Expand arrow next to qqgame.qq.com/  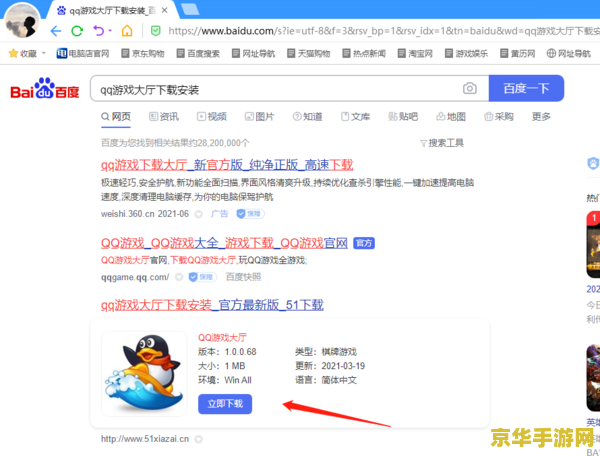click(x=179, y=277)
